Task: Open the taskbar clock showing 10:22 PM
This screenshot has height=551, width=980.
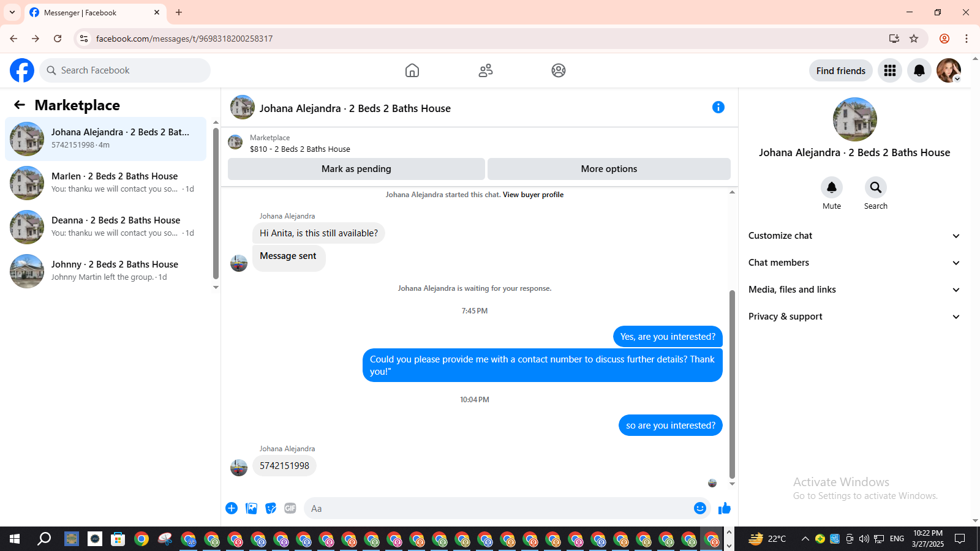Action: point(927,539)
